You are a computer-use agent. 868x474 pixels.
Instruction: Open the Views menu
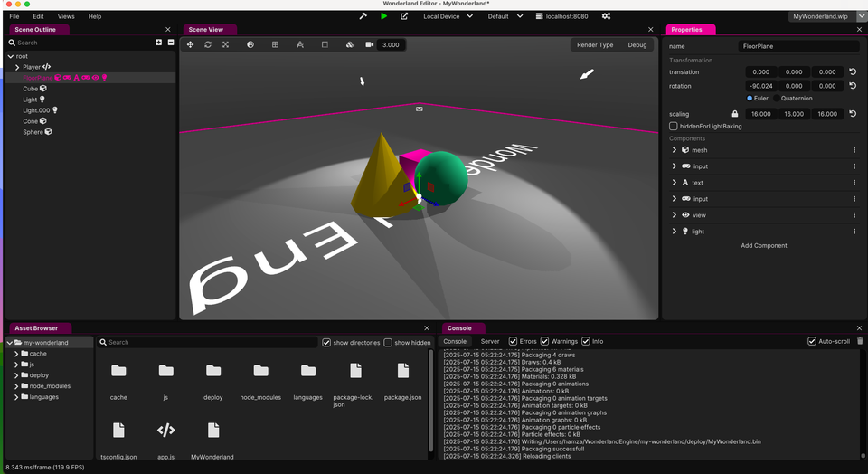click(x=66, y=16)
